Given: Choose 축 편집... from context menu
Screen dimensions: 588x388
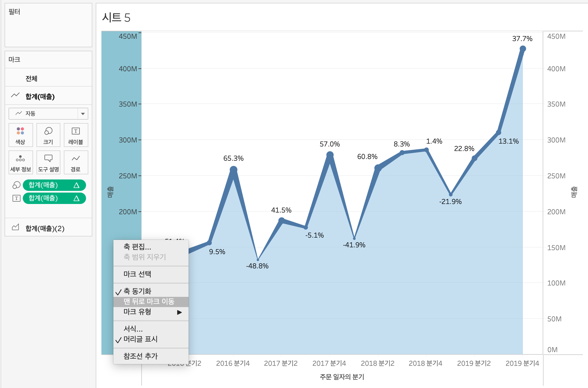Looking at the screenshot, I should [x=137, y=247].
